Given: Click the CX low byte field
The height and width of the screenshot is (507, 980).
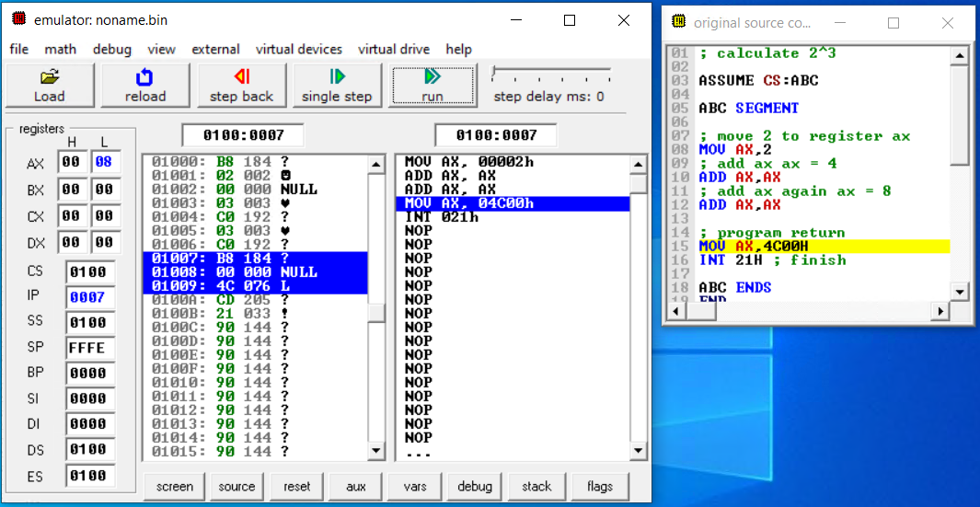Looking at the screenshot, I should click(106, 216).
